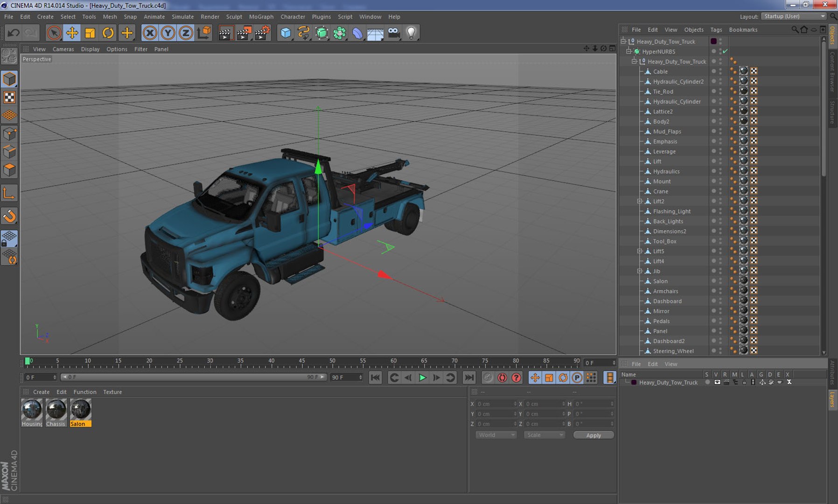Viewport: 838px width, 504px height.
Task: Click the Play forward button
Action: pyautogui.click(x=422, y=378)
